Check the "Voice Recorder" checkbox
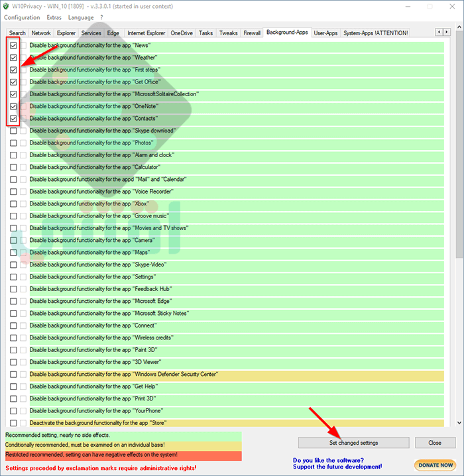The width and height of the screenshot is (464, 476). (13, 192)
